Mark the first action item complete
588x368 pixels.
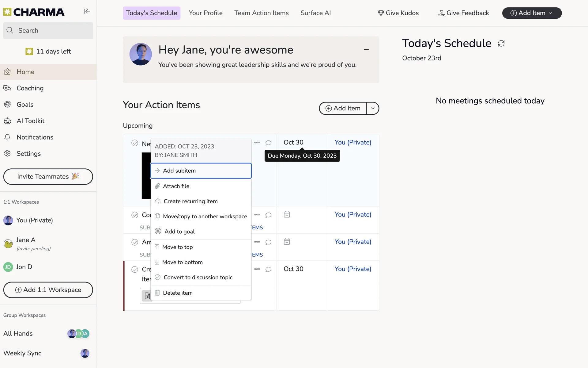[x=135, y=143]
